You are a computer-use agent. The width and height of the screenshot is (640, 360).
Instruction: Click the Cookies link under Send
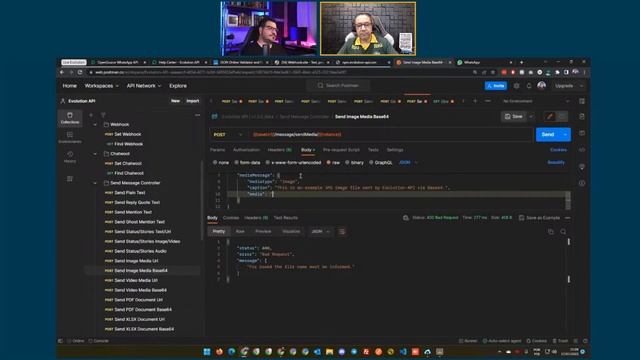(558, 150)
